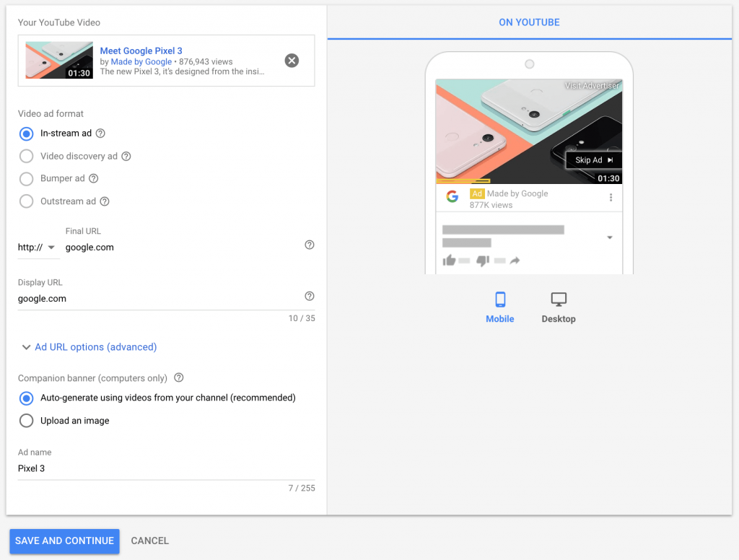Click Visit Advertiser in preview

coord(592,86)
